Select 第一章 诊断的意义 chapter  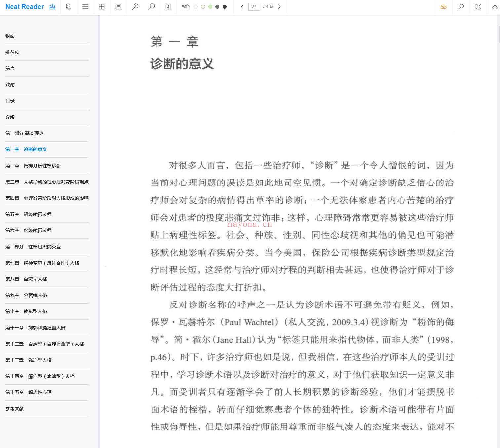tap(26, 149)
